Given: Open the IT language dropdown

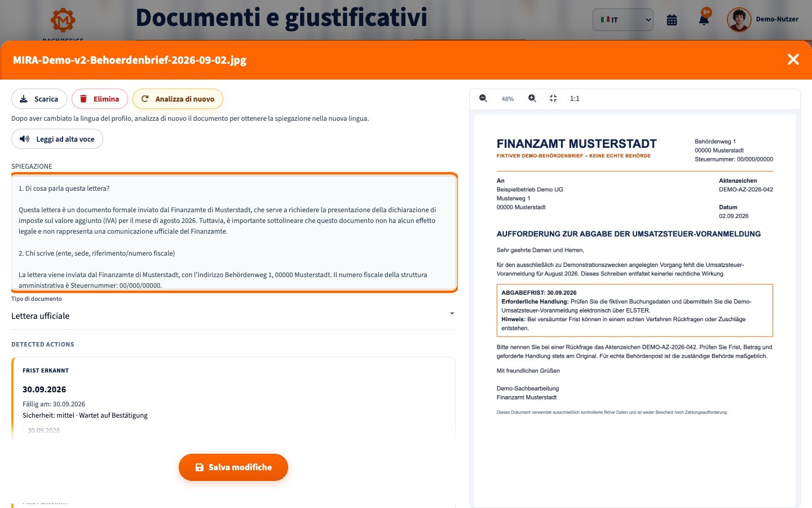Looking at the screenshot, I should [623, 20].
